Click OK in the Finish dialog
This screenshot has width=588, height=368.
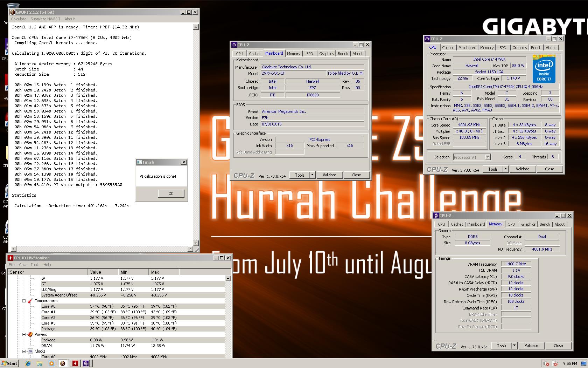pos(171,193)
